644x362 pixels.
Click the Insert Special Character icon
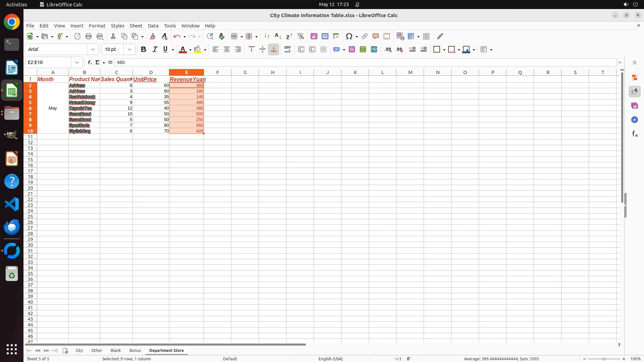pyautogui.click(x=349, y=36)
